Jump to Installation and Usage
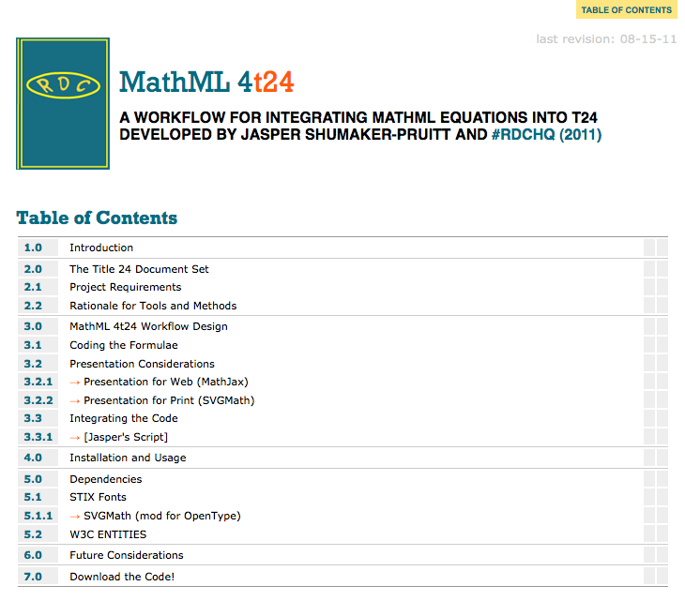The image size is (685, 616). (x=128, y=458)
